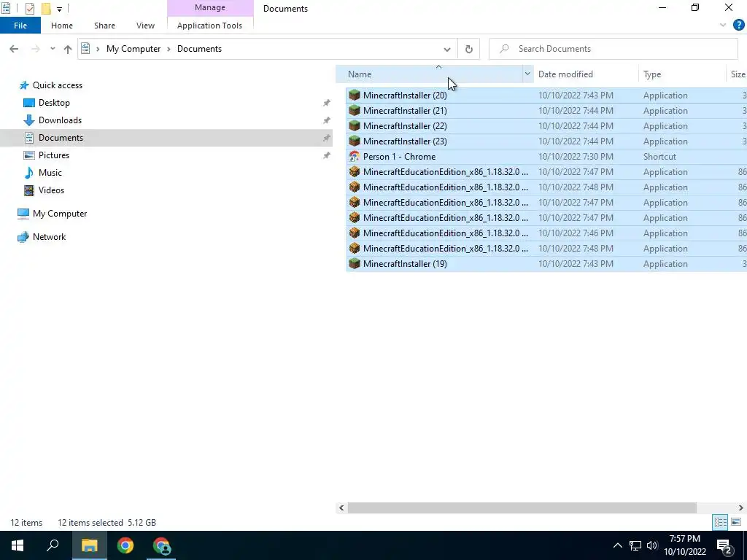The image size is (747, 560).
Task: Click the MinecraftInstaller (22) file icon
Action: click(354, 125)
